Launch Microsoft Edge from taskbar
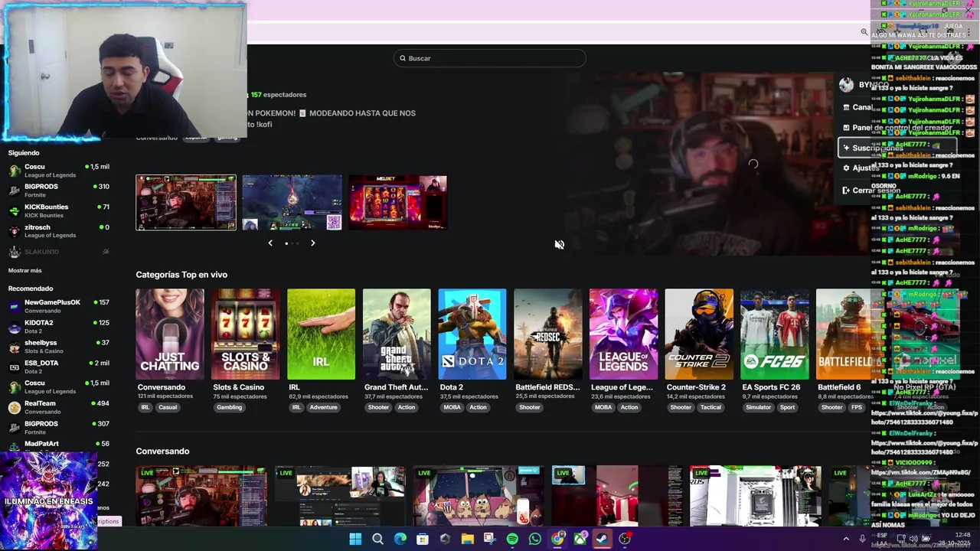Image resolution: width=980 pixels, height=551 pixels. 400,539
